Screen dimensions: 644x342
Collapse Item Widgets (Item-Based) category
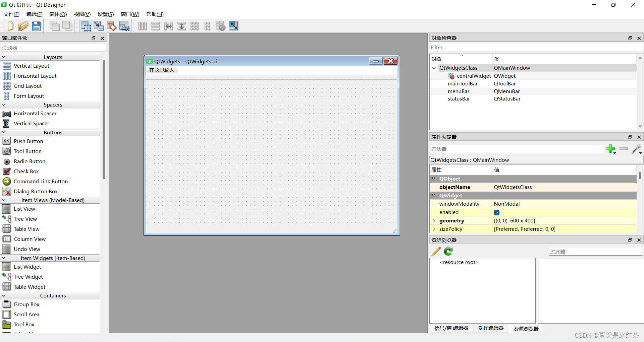(4, 258)
